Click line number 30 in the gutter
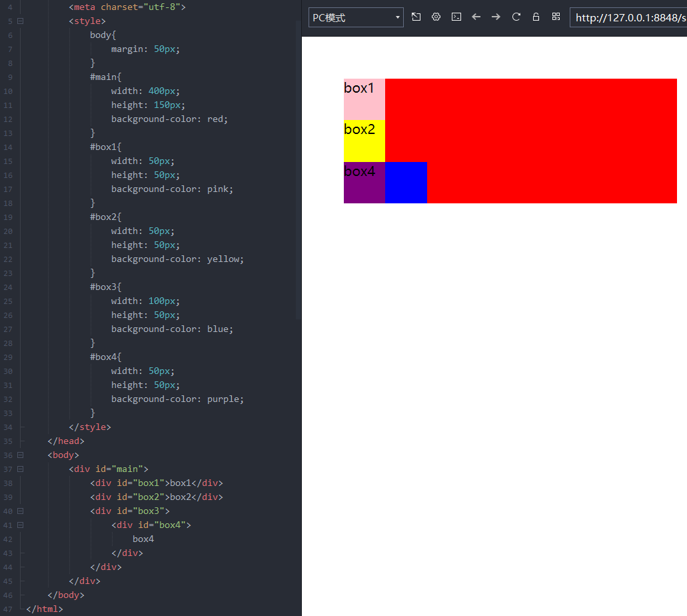Image resolution: width=687 pixels, height=616 pixels. point(8,371)
